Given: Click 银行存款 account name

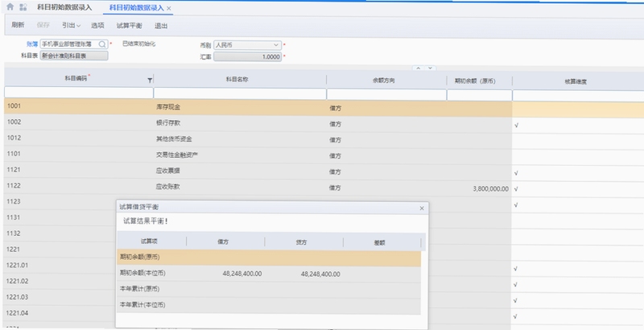Looking at the screenshot, I should [168, 122].
